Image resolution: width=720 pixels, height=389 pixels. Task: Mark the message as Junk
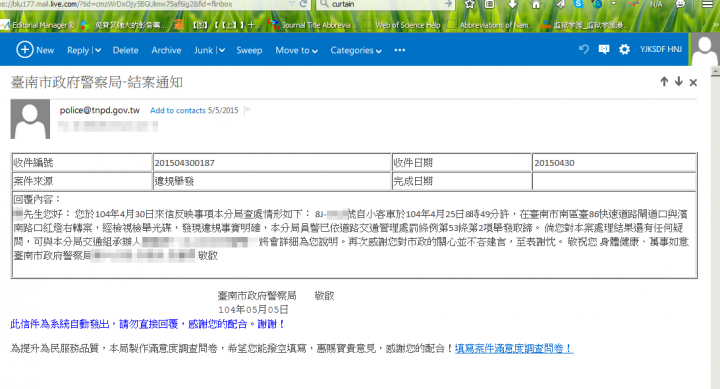(203, 50)
